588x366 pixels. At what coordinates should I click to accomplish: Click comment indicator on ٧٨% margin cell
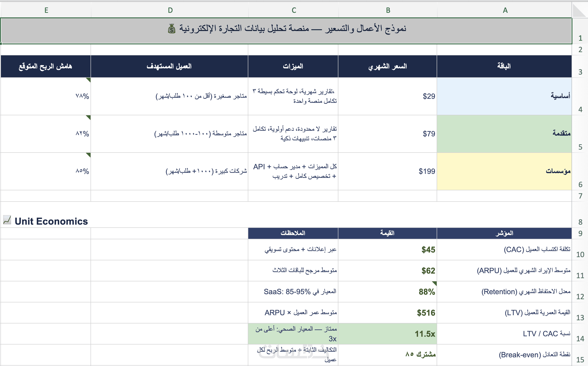point(88,80)
